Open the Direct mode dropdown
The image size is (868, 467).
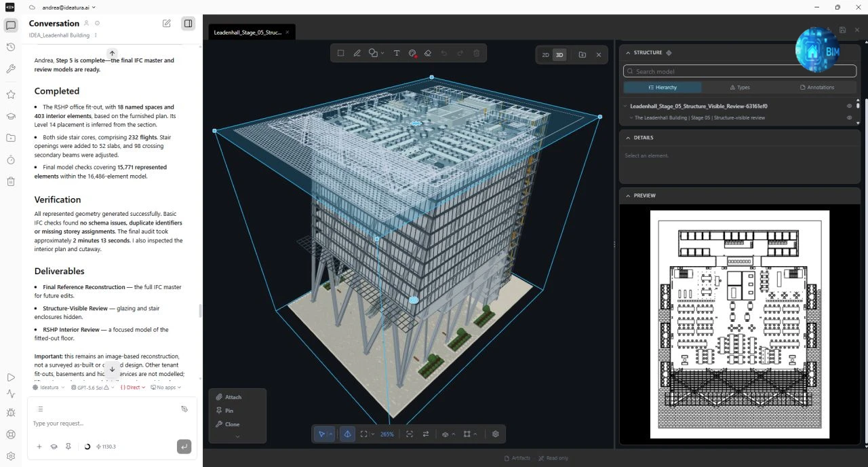point(133,388)
